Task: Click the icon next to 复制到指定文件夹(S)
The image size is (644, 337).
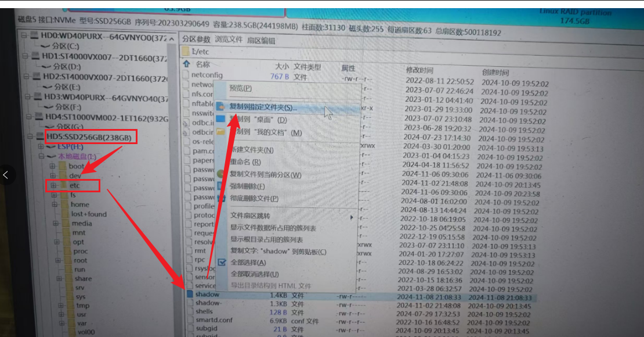Action: click(x=221, y=107)
